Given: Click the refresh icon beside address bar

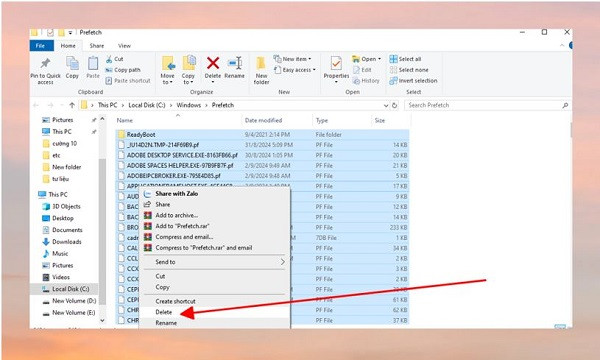Looking at the screenshot, I should [x=395, y=105].
